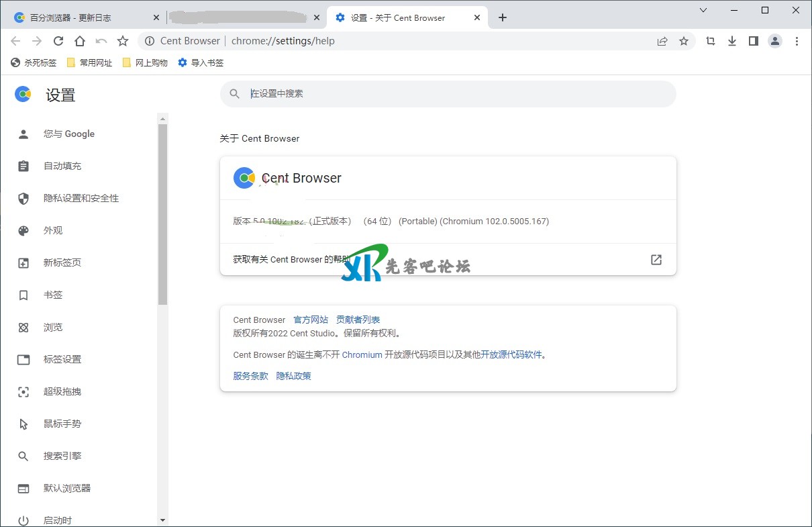This screenshot has width=812, height=527.
Task: Toggle the side panel icon
Action: [754, 41]
